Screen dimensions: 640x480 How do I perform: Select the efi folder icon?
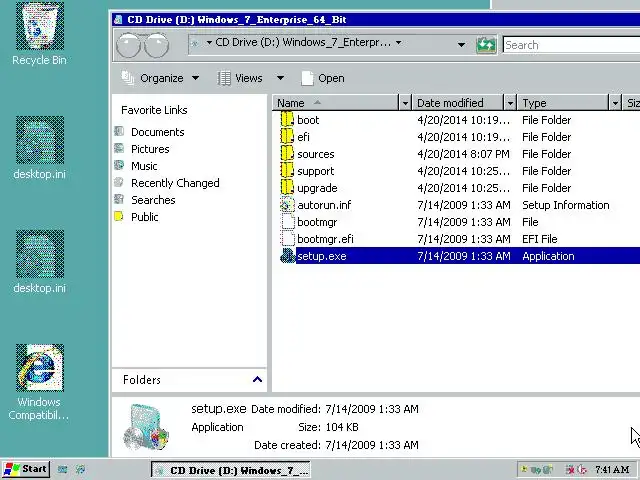[x=287, y=137]
